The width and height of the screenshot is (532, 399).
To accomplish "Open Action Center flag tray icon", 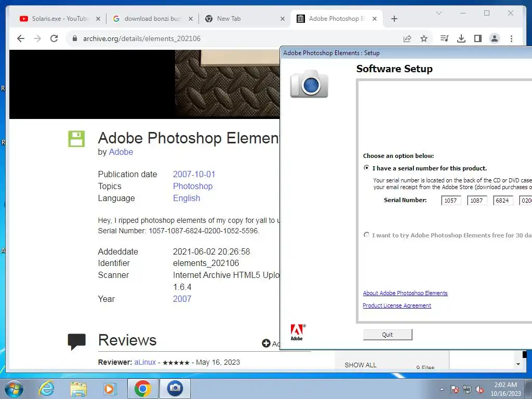I will pyautogui.click(x=455, y=389).
